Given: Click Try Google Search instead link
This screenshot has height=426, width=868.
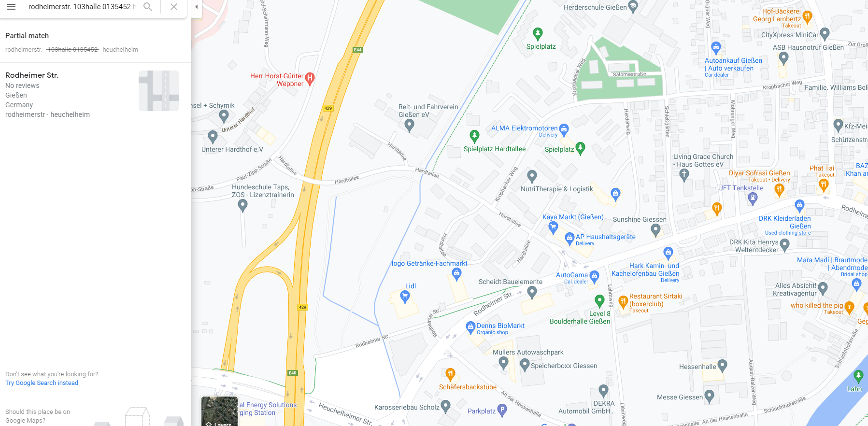Looking at the screenshot, I should pos(42,383).
